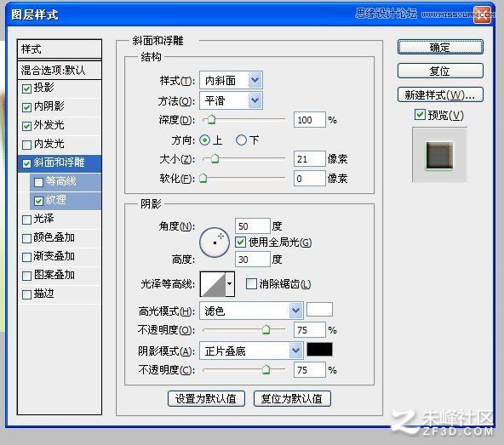This screenshot has height=445, width=504.
Task: Click the style preview thumbnail
Action: tap(439, 155)
